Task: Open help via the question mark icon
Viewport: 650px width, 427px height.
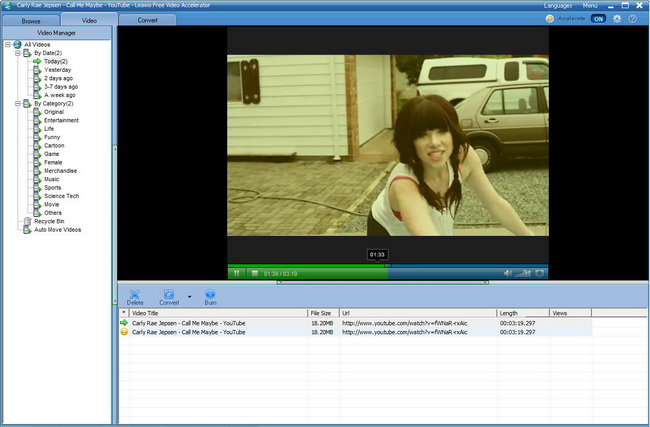Action: pyautogui.click(x=632, y=19)
